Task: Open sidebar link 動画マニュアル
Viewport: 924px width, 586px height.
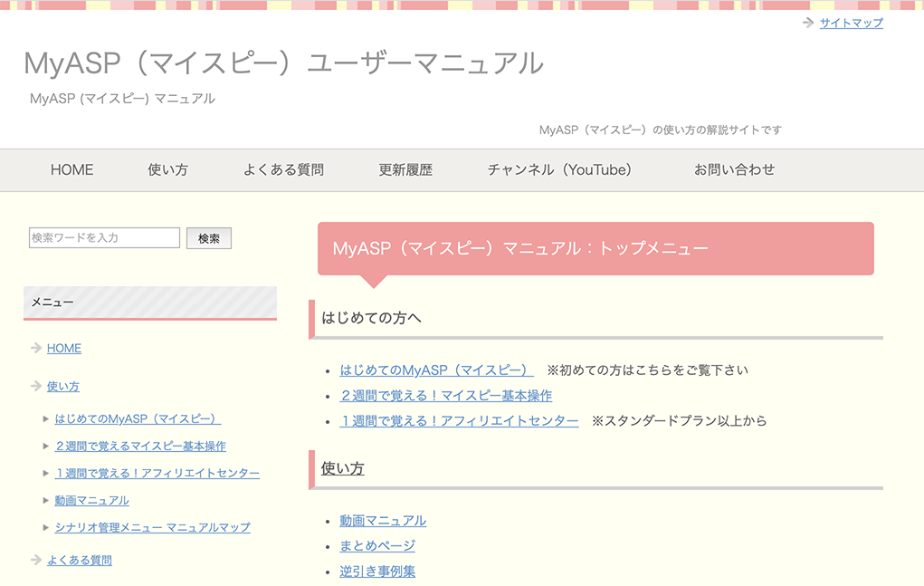Action: pyautogui.click(x=92, y=501)
